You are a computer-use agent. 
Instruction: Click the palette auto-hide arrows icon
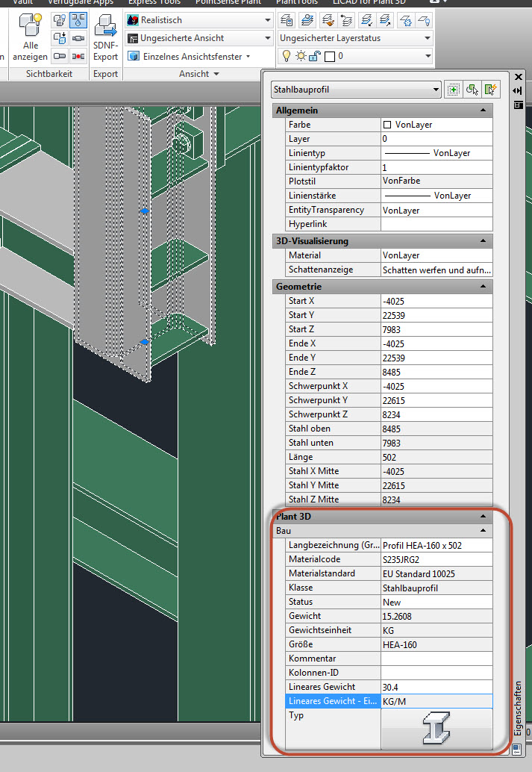click(518, 90)
